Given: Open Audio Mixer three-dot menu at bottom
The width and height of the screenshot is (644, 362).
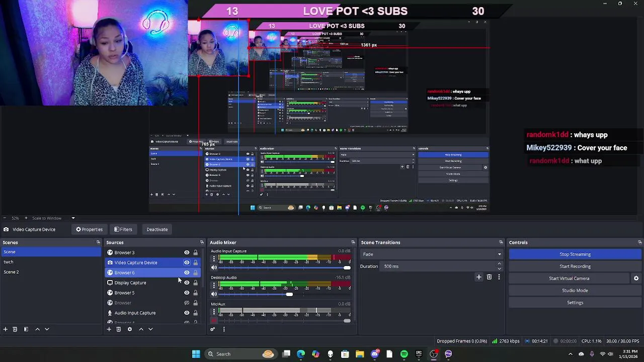Looking at the screenshot, I should pos(224,329).
